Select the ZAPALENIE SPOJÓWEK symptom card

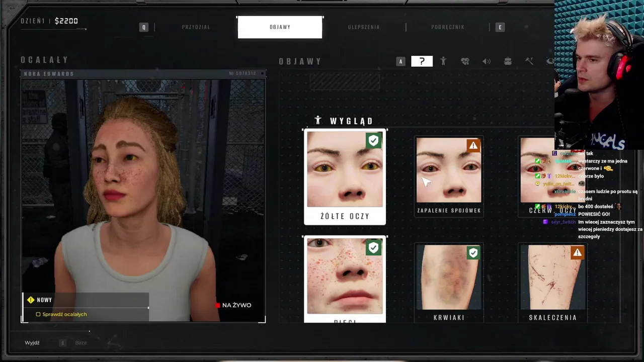(449, 176)
